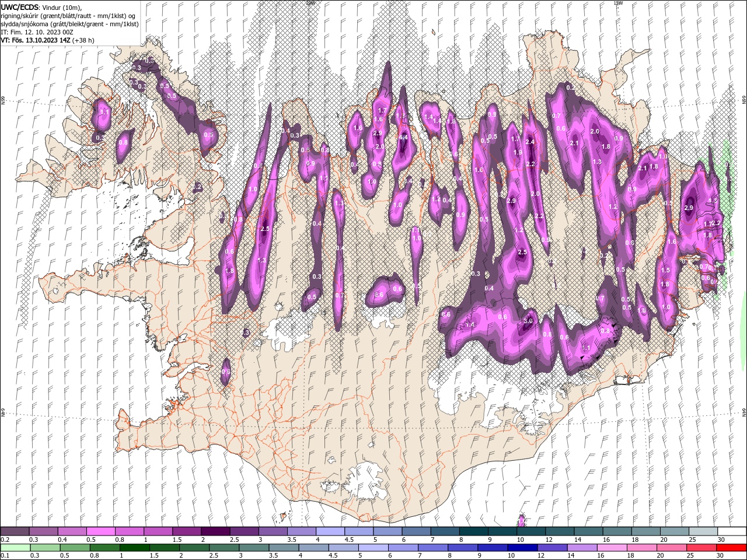Screen dimensions: 747x560
Task: Select rain legend swatch between 0.3 and 0.5
Action: click(x=45, y=548)
